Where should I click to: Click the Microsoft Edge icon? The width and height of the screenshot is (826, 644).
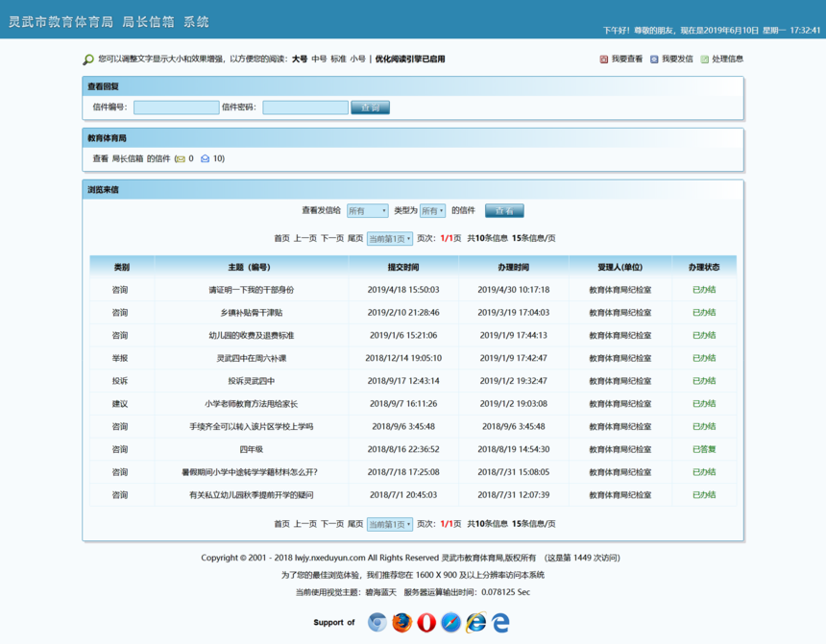[500, 623]
